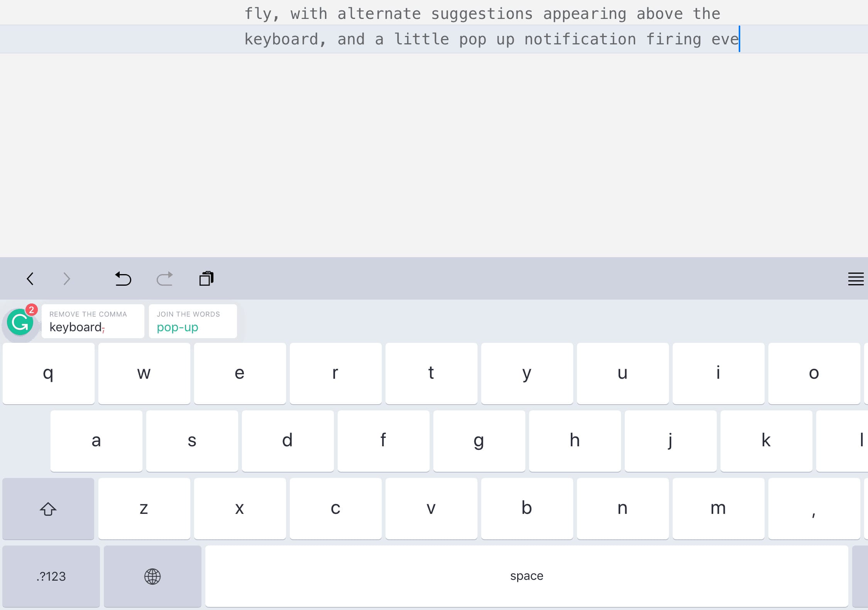
Task: Accept the 'Remove the comma' suggestion
Action: tap(93, 321)
